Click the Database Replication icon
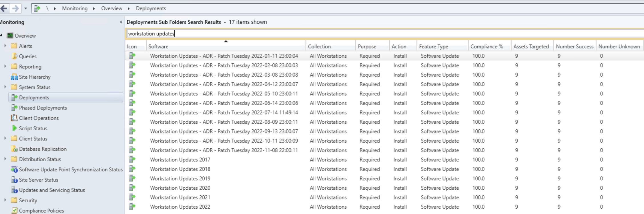 tap(14, 149)
